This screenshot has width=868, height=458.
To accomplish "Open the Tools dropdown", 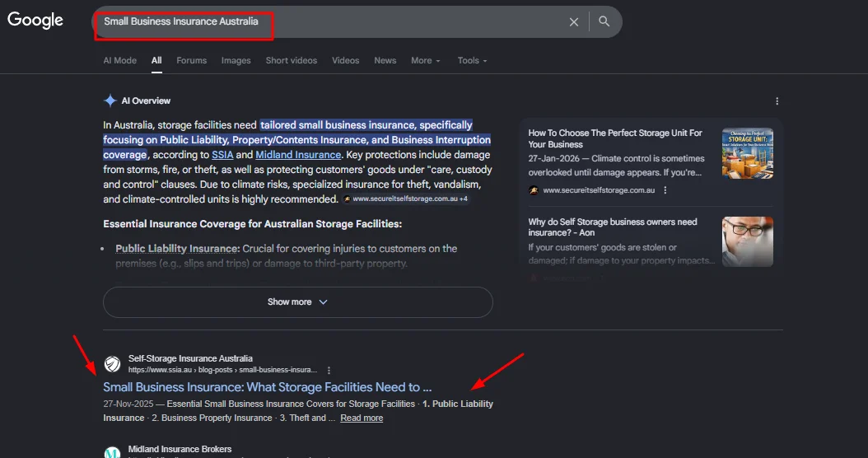I will pos(472,60).
